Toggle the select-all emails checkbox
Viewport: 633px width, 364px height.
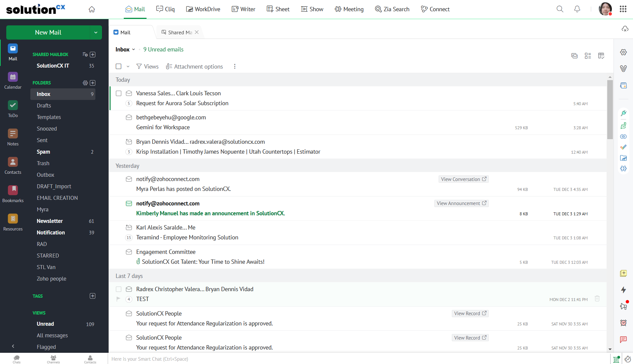118,66
